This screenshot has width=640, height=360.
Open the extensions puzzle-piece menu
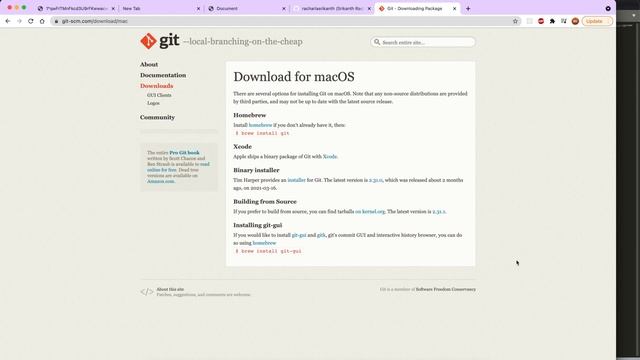pyautogui.click(x=552, y=21)
